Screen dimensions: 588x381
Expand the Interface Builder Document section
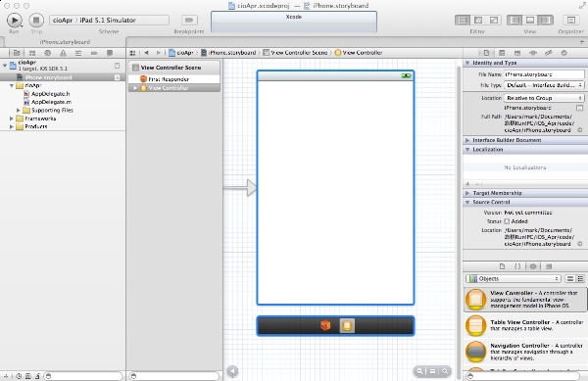click(x=467, y=140)
